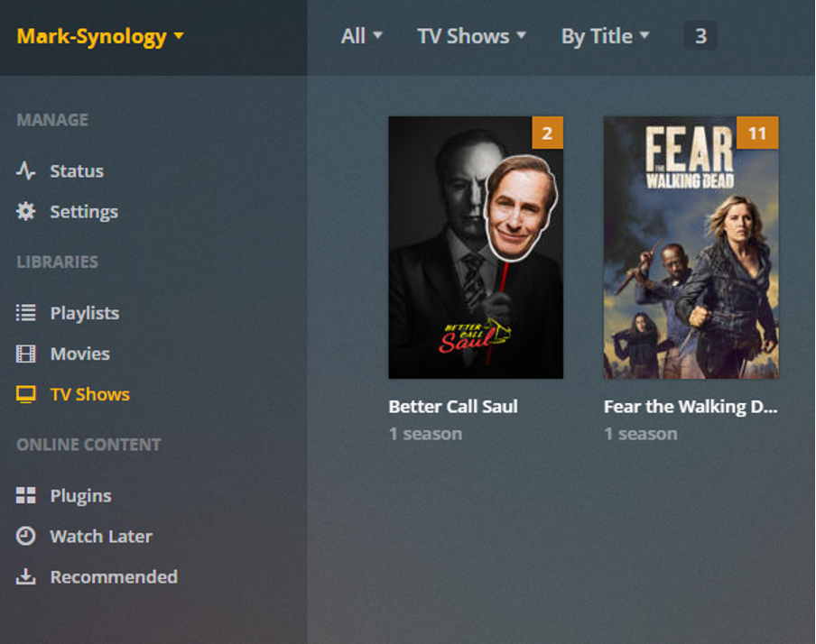Open the Watch Later section
The width and height of the screenshot is (816, 644).
tap(101, 537)
